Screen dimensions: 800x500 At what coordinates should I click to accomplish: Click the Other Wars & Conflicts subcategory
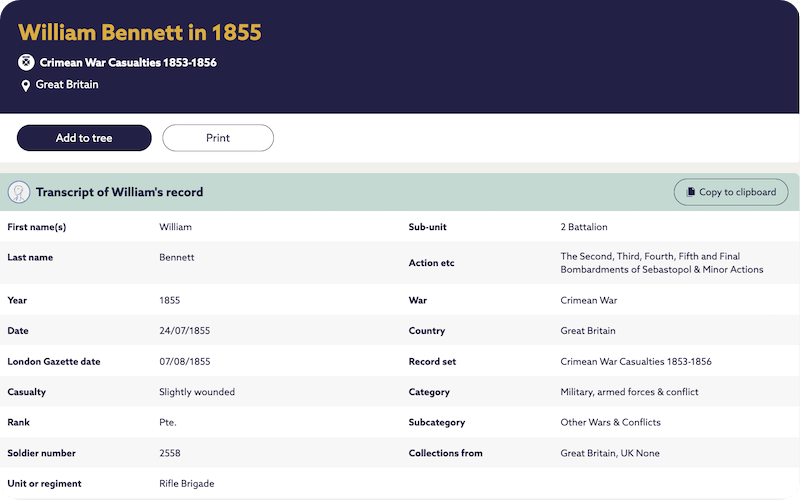tap(610, 422)
